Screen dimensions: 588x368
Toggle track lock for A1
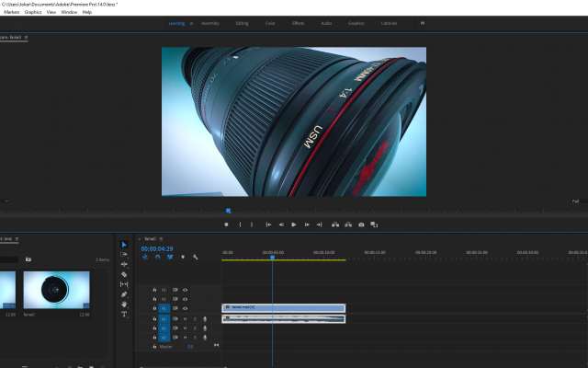[x=154, y=319]
